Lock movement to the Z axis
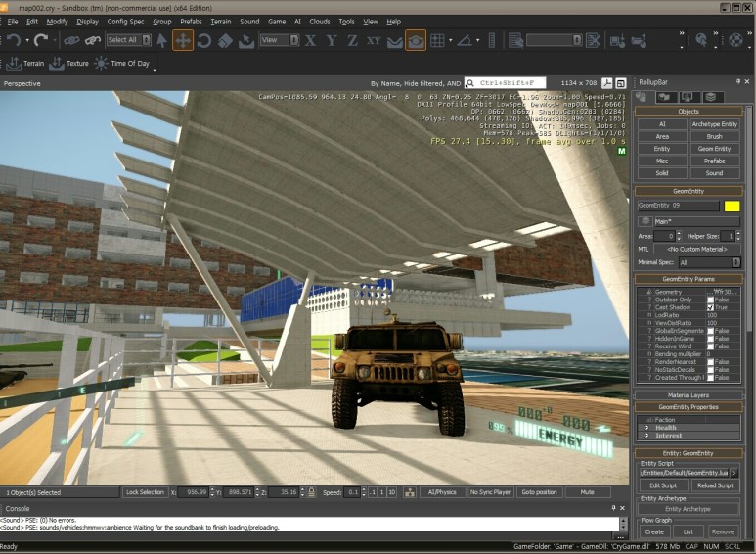 point(352,40)
